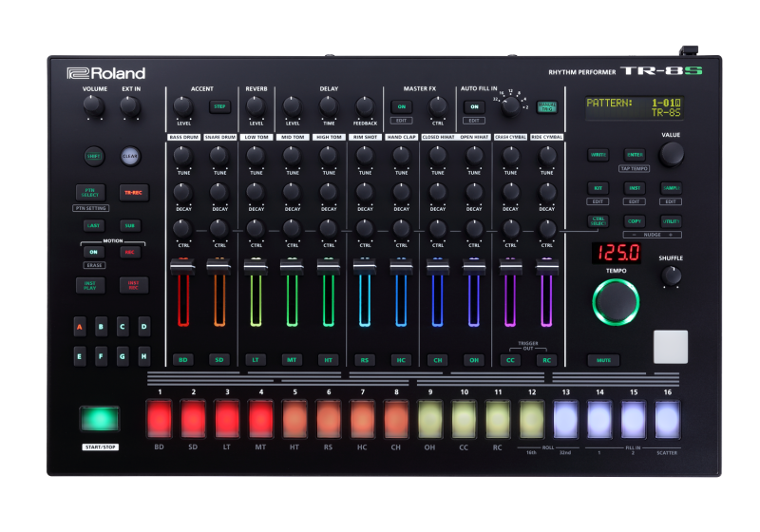Click the LAST button
Screen dimensions: 760x532
(93, 225)
